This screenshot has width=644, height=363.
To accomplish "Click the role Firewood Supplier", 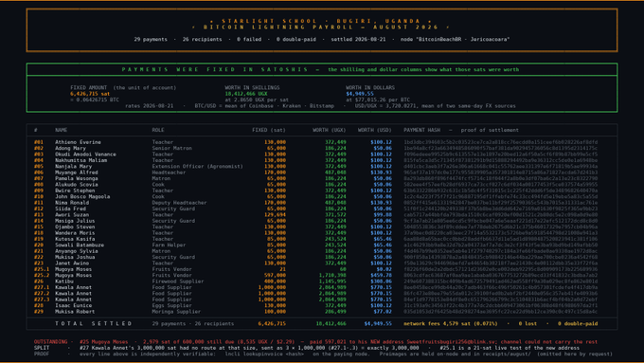I will (178, 281).
